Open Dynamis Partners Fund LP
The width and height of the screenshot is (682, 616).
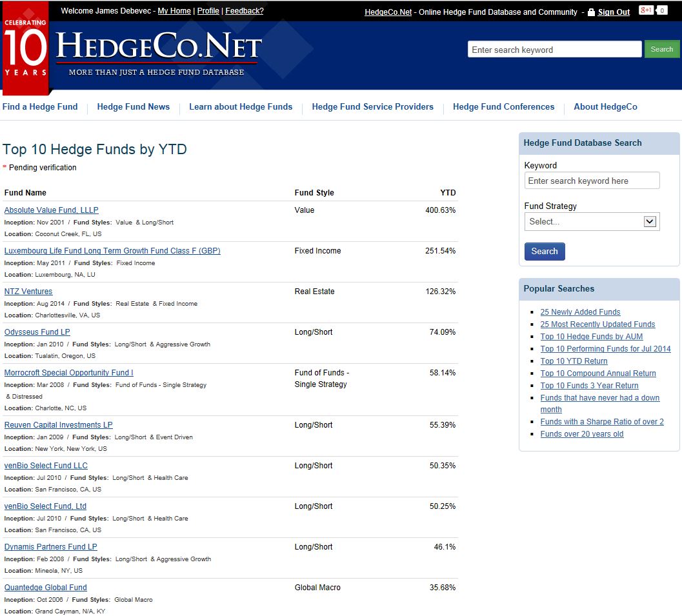(x=50, y=547)
